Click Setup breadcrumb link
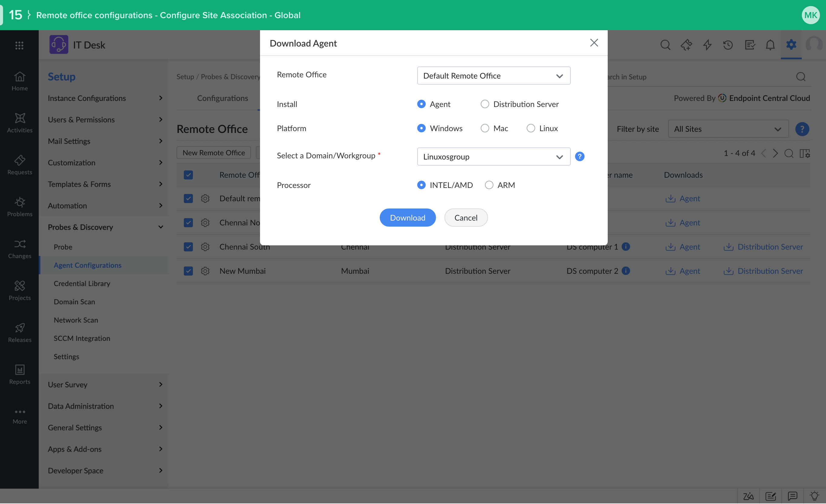This screenshot has width=826, height=504. [x=185, y=77]
